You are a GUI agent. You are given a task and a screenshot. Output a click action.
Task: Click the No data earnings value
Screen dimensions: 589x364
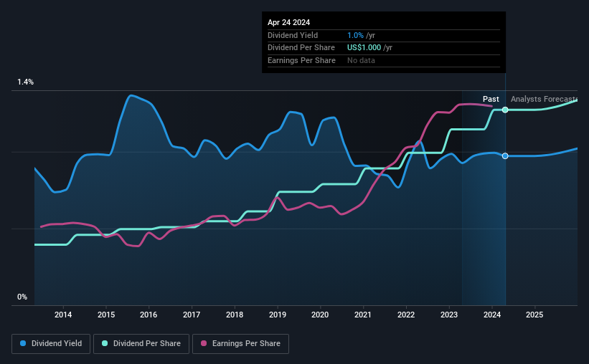(x=361, y=60)
